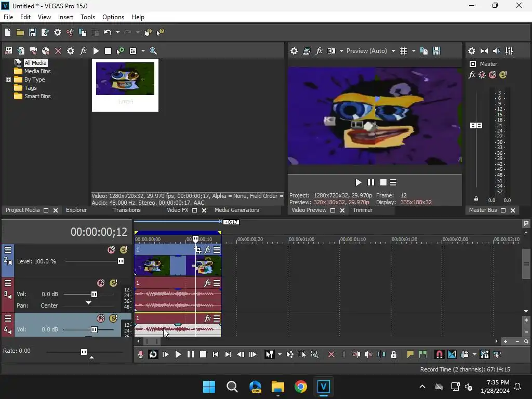Viewport: 532px width, 399px height.
Task: Switch to the Trimmer tab
Action: [x=362, y=210]
